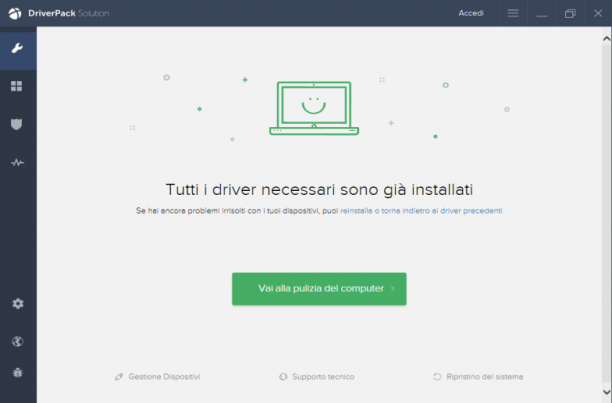Click the headset icon beside Supporto tecnico
Screen dimensions: 612x403
(x=283, y=376)
